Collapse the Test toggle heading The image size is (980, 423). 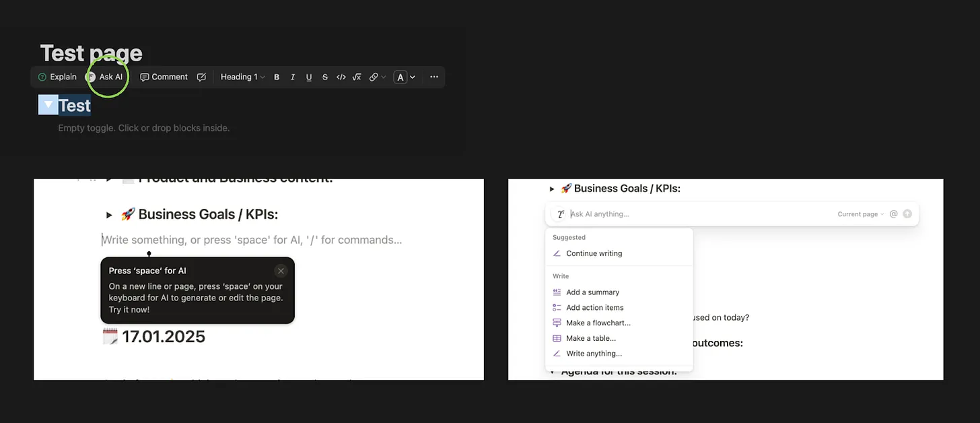(48, 105)
